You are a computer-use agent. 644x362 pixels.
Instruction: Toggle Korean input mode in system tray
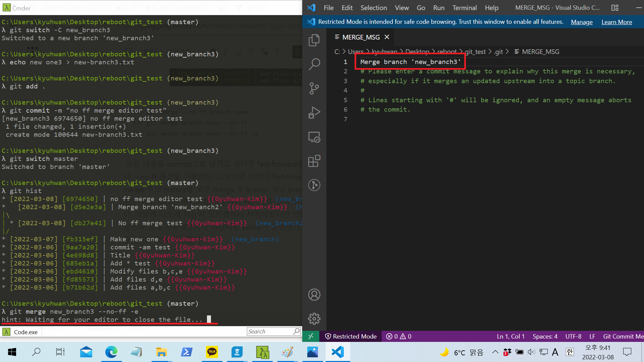pos(570,352)
